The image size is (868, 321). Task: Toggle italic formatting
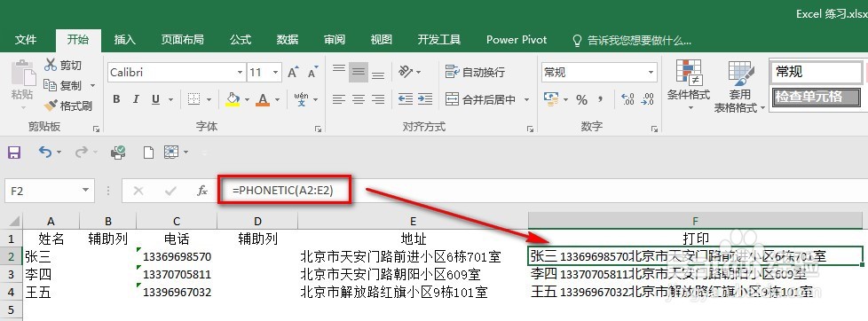click(136, 99)
